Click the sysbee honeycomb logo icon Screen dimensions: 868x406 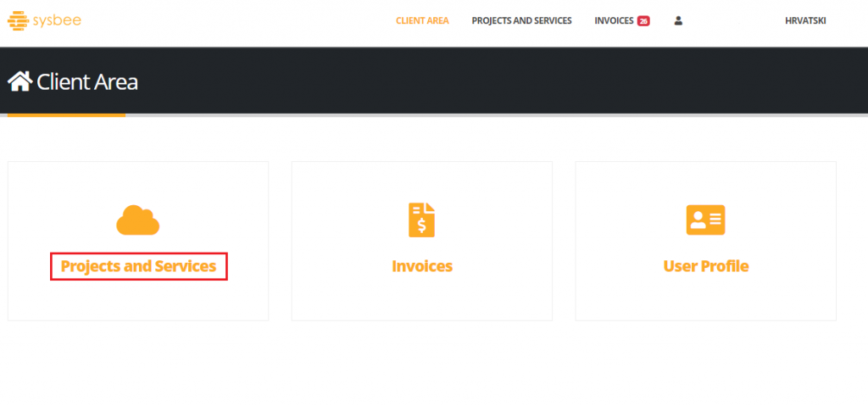[18, 19]
